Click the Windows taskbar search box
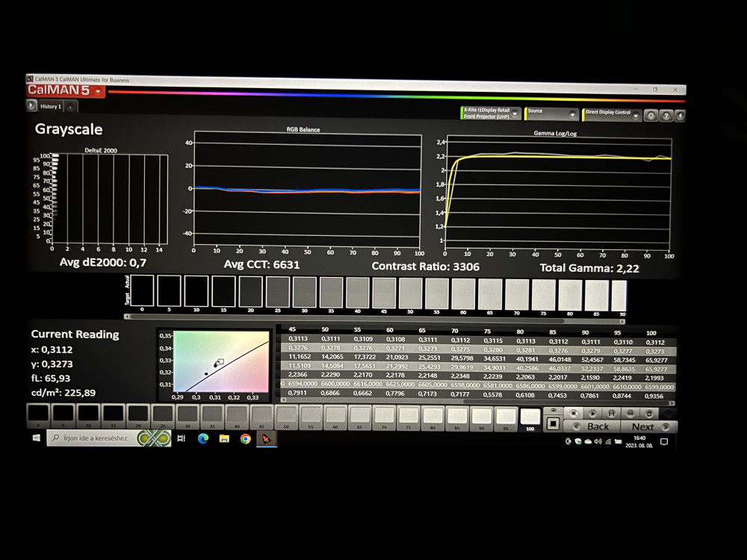The height and width of the screenshot is (560, 747). coord(93,439)
